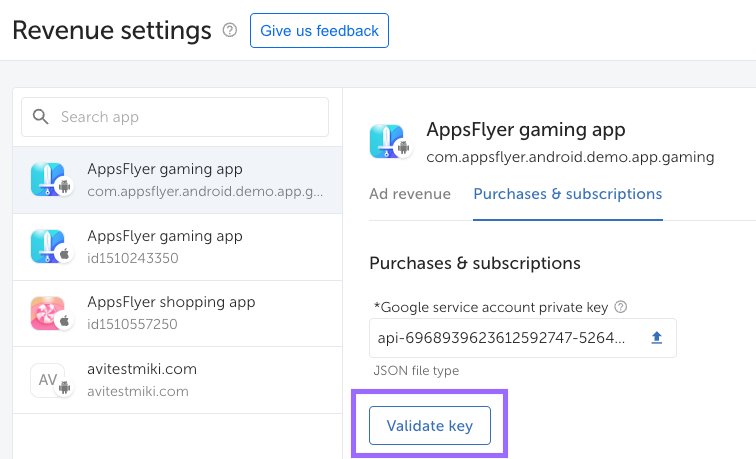The height and width of the screenshot is (459, 756).
Task: Select the Purchases & subscriptions tab
Action: pos(567,194)
